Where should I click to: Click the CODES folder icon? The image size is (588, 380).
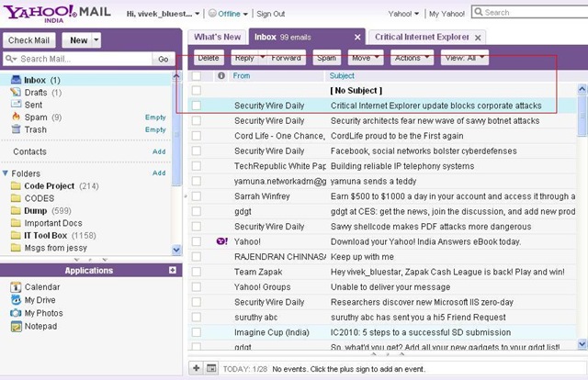click(x=16, y=198)
